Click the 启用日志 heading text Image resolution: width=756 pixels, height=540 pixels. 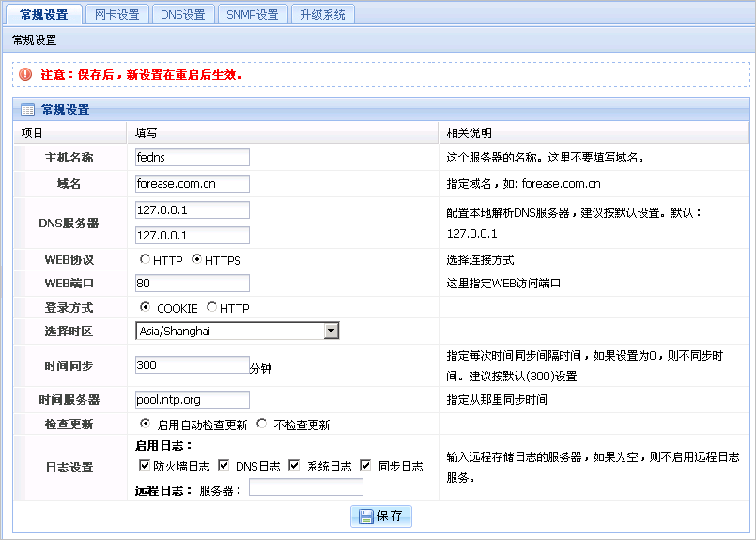(163, 445)
